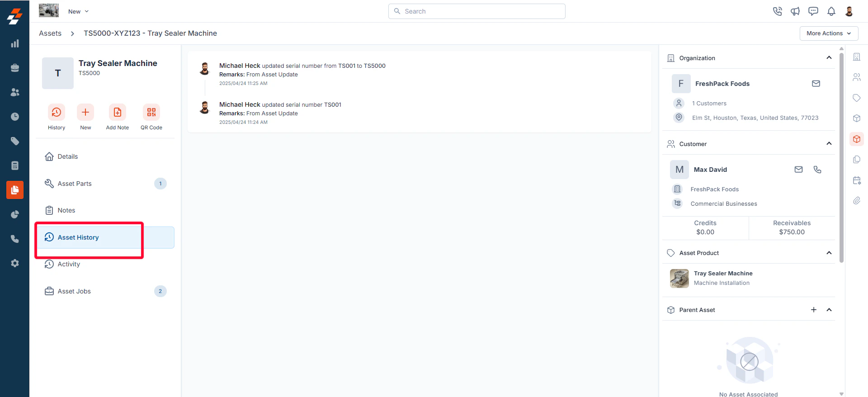The width and height of the screenshot is (868, 397).
Task: Open FreshPack Foods organization name
Action: tap(722, 84)
